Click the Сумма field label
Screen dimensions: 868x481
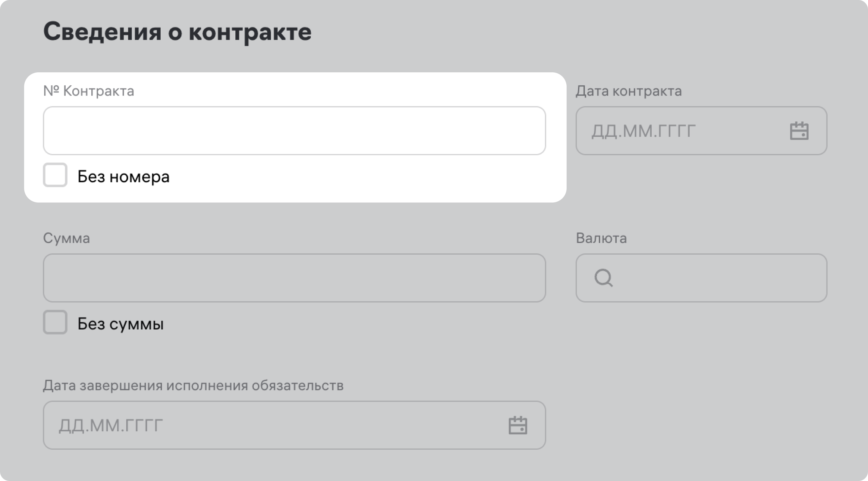point(66,238)
